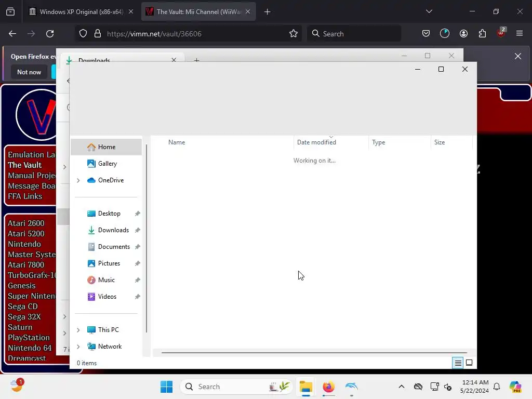Click the pin icon next to Downloads
The height and width of the screenshot is (399, 532).
point(137,230)
